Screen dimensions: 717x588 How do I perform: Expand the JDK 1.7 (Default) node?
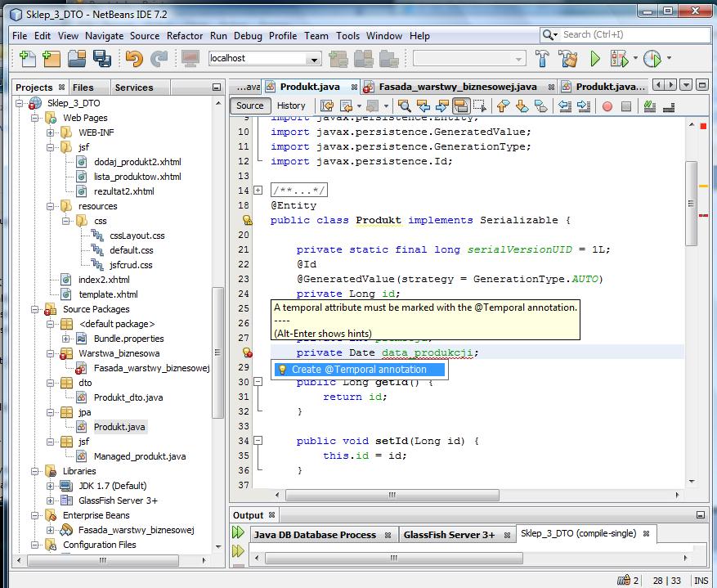(51, 486)
